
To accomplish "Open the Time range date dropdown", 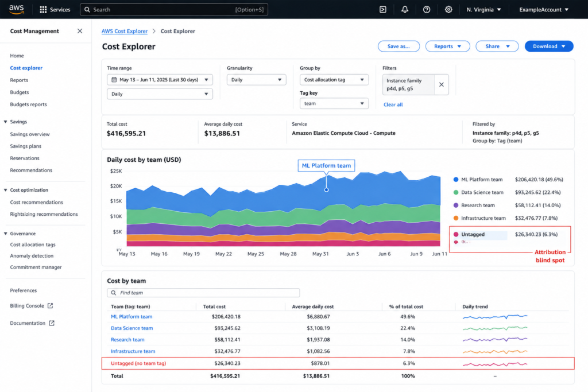I will (160, 79).
